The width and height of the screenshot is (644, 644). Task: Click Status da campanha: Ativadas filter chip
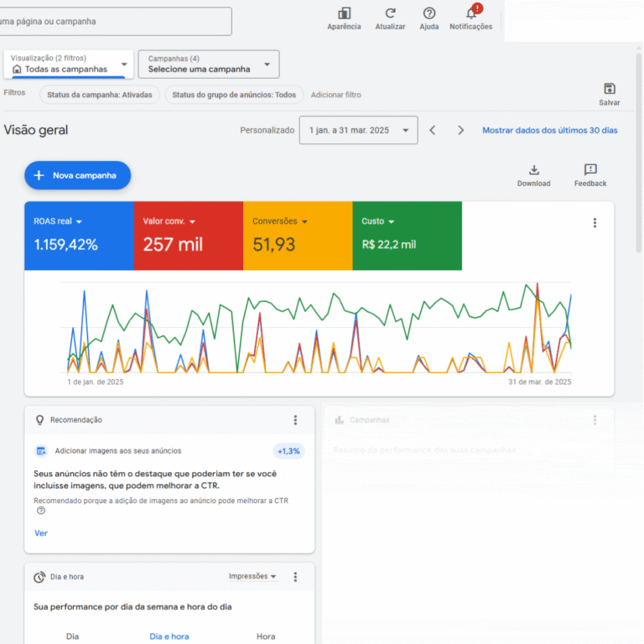[100, 95]
